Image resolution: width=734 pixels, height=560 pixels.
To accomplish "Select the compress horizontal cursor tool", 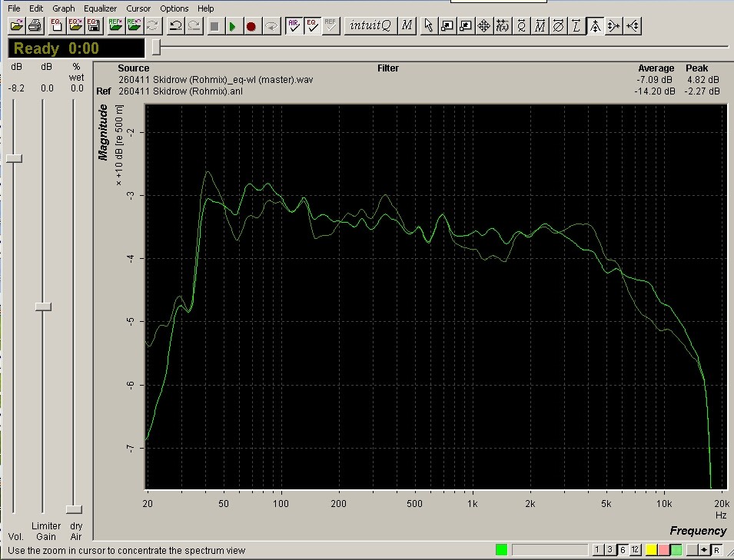I will click(633, 25).
